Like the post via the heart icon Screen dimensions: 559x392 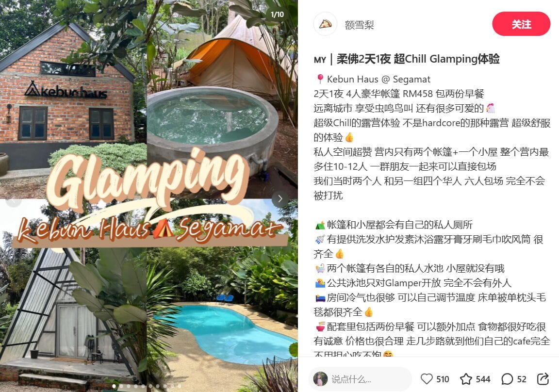point(427,379)
